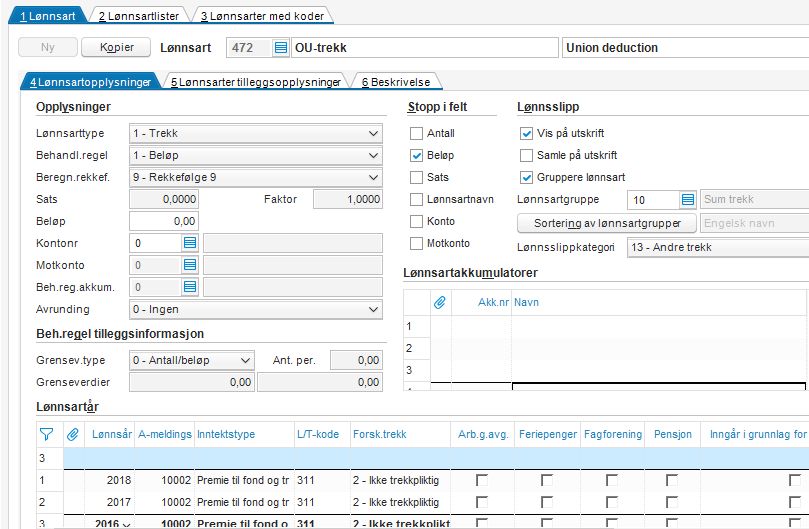Enable the Sats stop-in-field checkbox
This screenshot has width=809, height=529.
(x=416, y=178)
